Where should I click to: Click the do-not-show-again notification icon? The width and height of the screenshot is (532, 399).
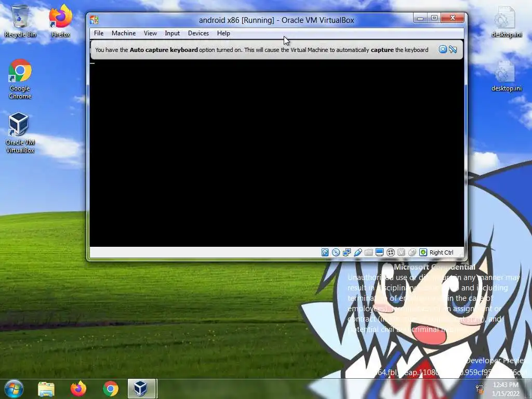453,49
